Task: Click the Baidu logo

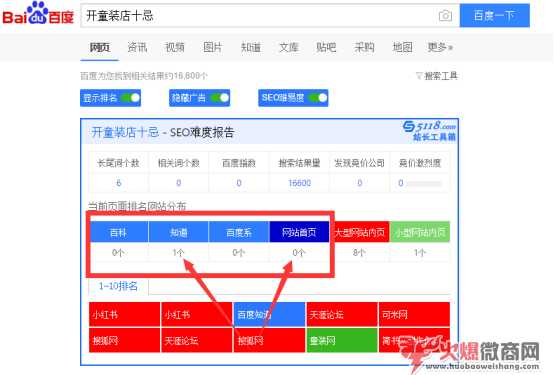Action: coord(38,13)
